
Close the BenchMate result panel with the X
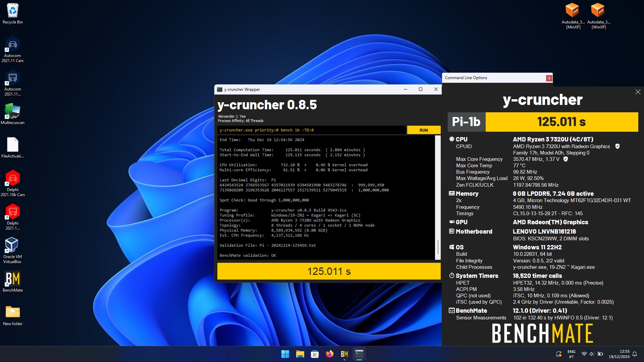(x=638, y=92)
